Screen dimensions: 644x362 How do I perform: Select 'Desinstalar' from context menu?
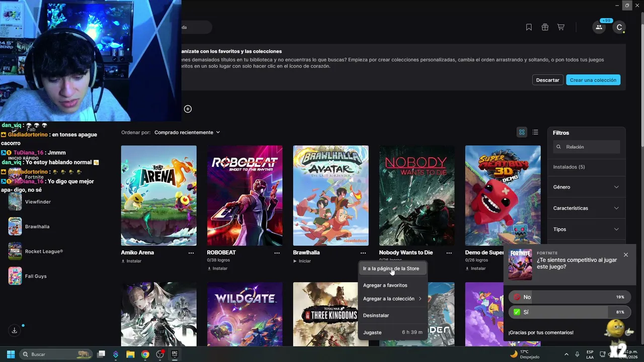[392, 315]
